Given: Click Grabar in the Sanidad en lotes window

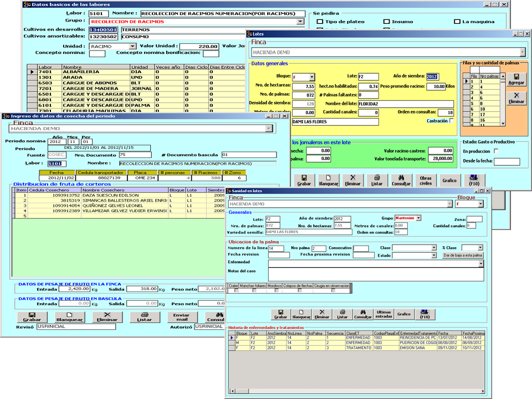Looking at the screenshot, I should pyautogui.click(x=280, y=314).
